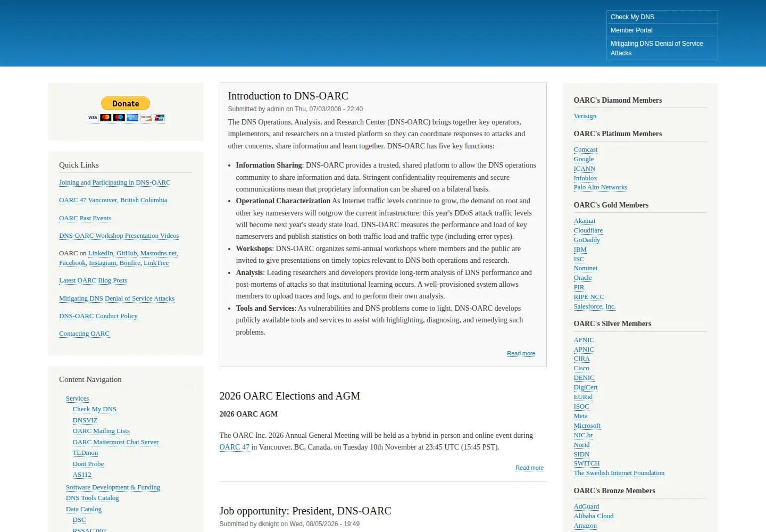Open the DNS Tools Catalog item
The height and width of the screenshot is (532, 766).
[x=92, y=498]
